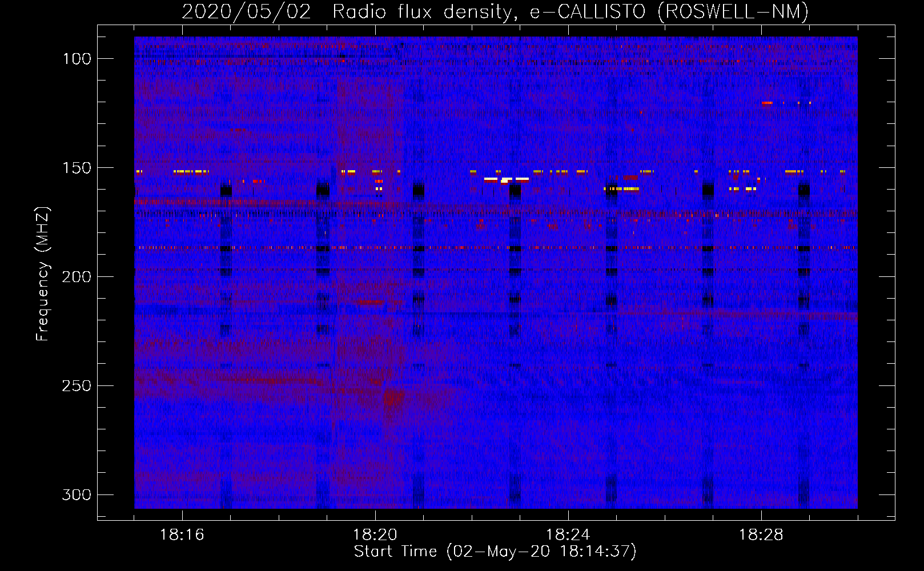
Task: Click the bright white burst near 155 MHz
Action: tap(506, 180)
